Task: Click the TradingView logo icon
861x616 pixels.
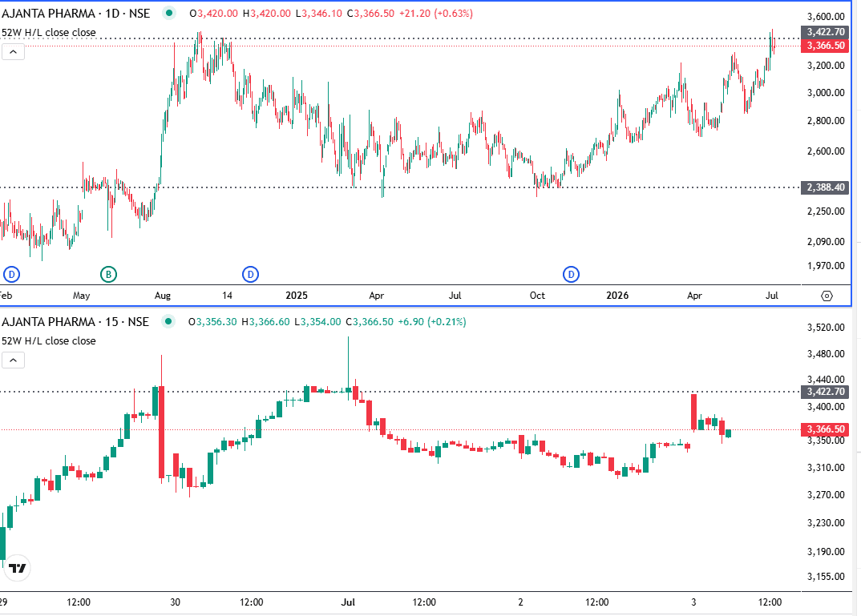Action: point(18,568)
